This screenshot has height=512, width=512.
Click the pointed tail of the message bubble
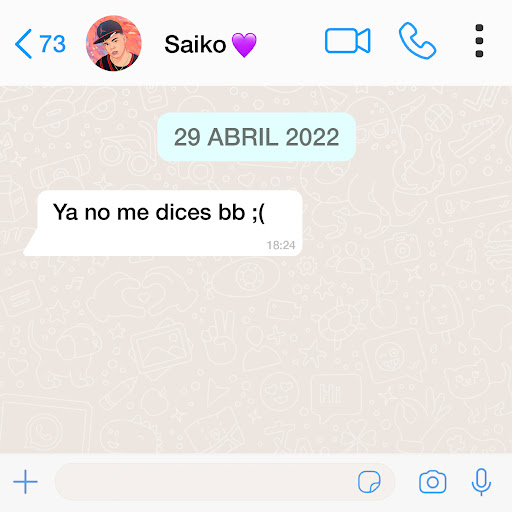[x=30, y=243]
